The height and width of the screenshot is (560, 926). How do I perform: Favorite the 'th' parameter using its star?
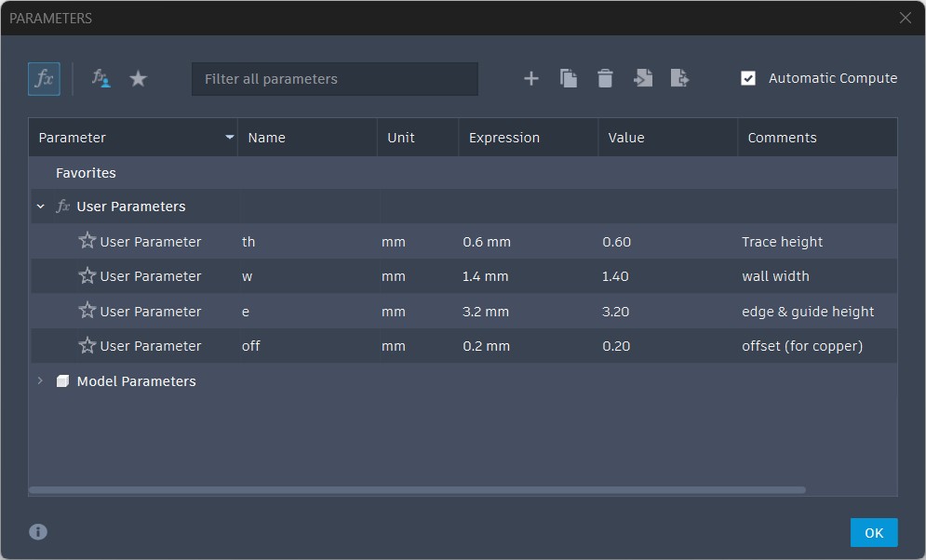point(87,242)
